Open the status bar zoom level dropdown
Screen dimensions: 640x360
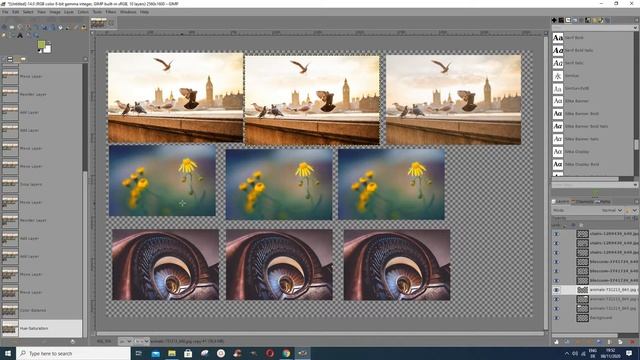[x=142, y=341]
